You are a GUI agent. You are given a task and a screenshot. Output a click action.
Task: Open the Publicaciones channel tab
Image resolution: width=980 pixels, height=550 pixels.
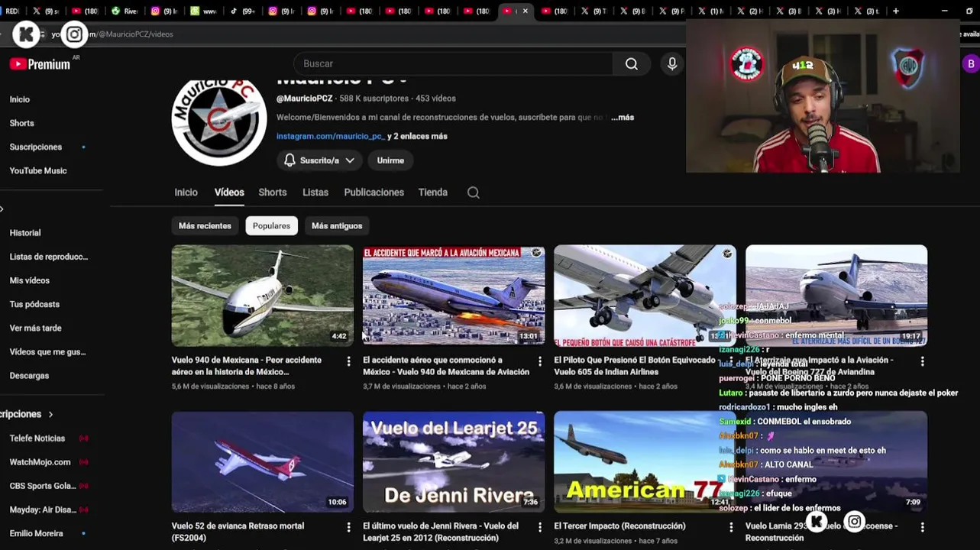coord(374,192)
